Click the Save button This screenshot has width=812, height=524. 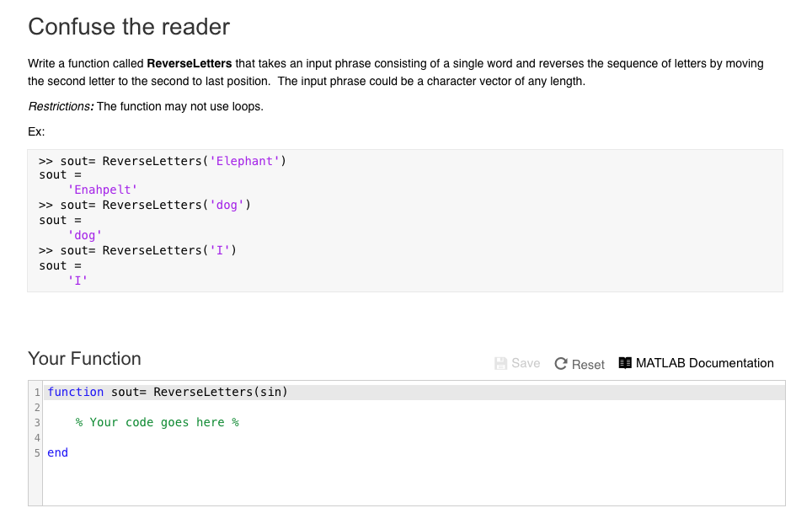tap(517, 363)
